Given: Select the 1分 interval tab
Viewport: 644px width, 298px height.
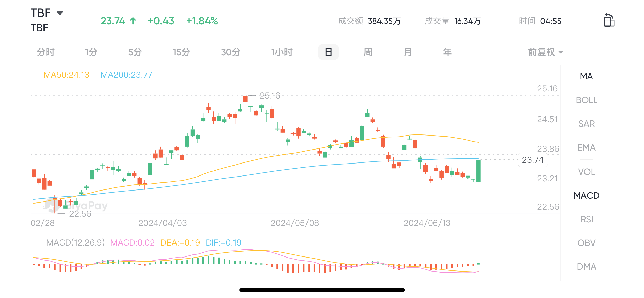Looking at the screenshot, I should click(x=91, y=52).
